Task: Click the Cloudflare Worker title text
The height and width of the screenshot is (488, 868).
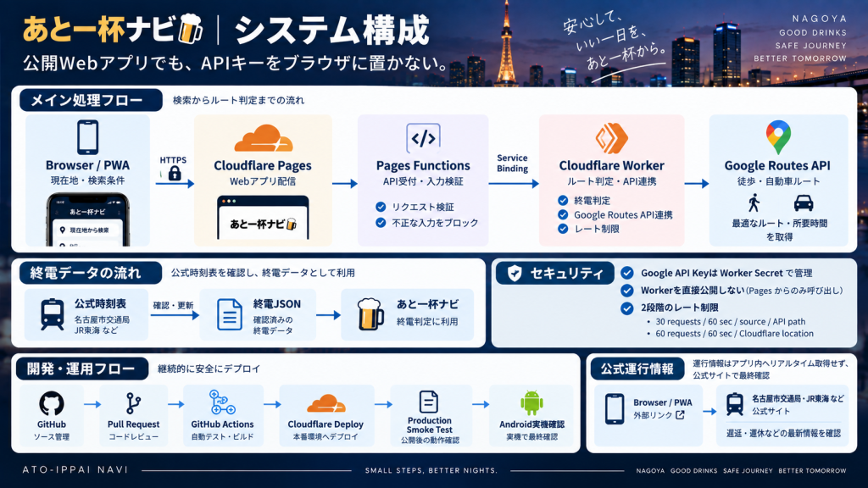Action: pos(611,165)
